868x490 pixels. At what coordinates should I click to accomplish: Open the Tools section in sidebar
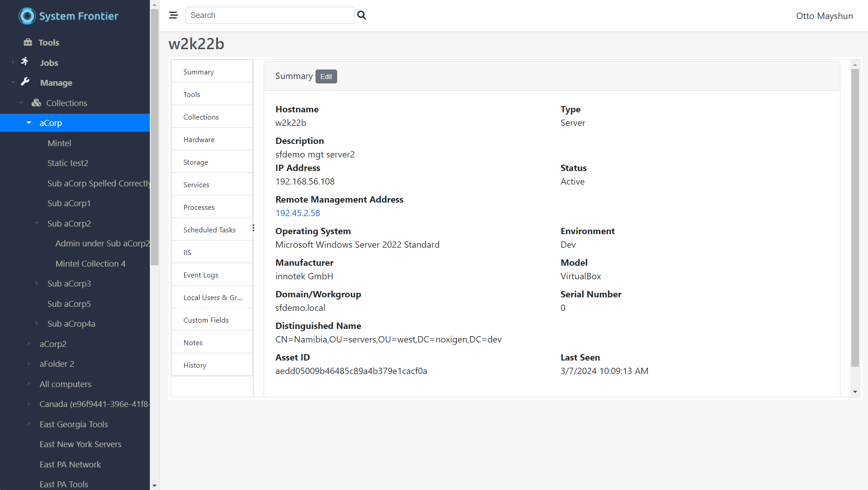coord(49,42)
